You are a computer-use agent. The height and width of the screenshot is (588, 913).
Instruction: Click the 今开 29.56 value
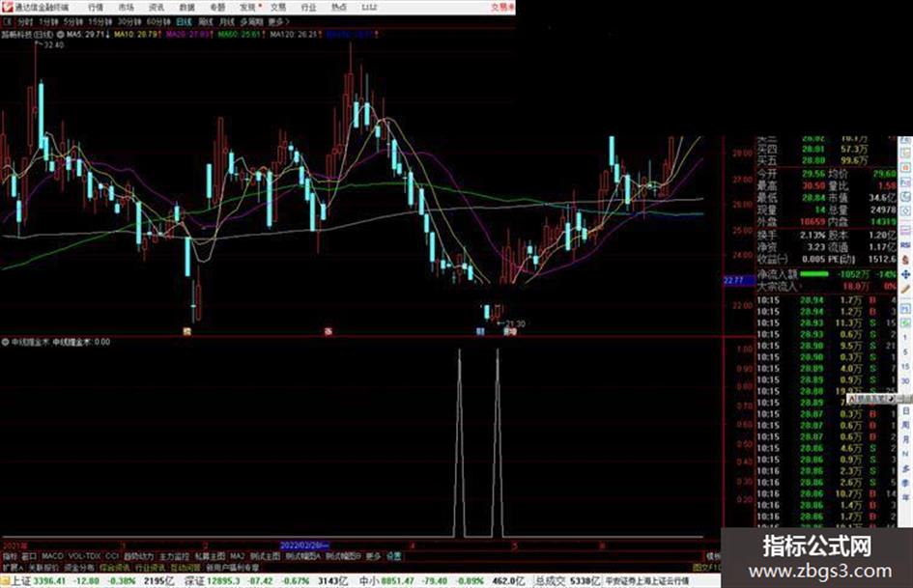coord(813,174)
